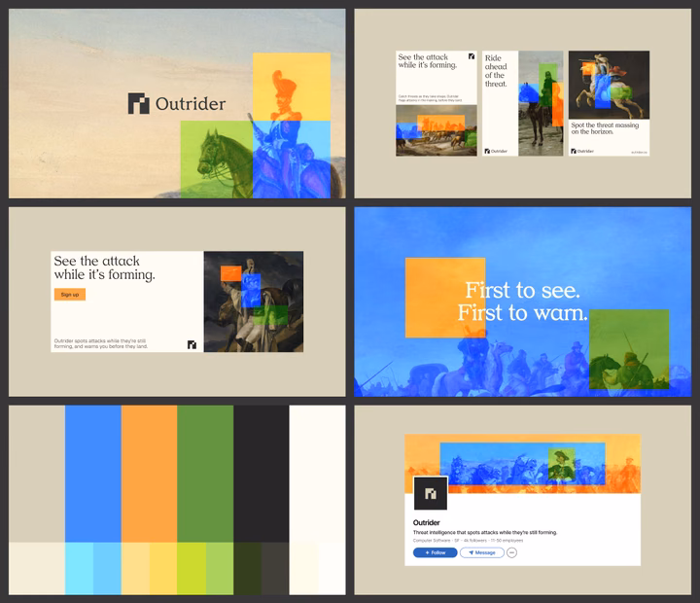Pick the pale peach swatch in the bottom row

(135, 568)
